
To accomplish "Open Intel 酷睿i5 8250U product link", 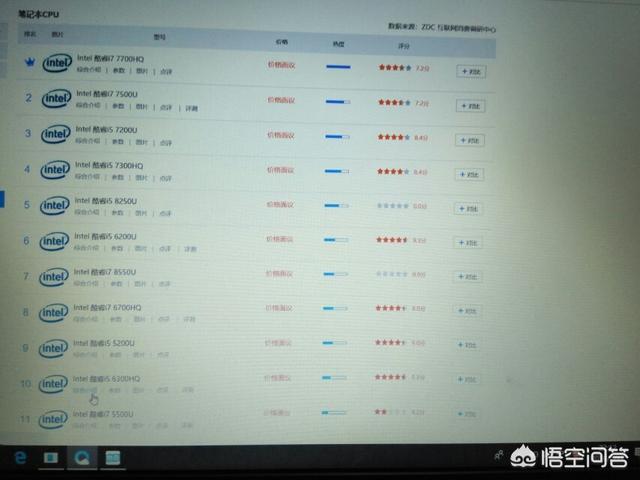I will coord(106,200).
